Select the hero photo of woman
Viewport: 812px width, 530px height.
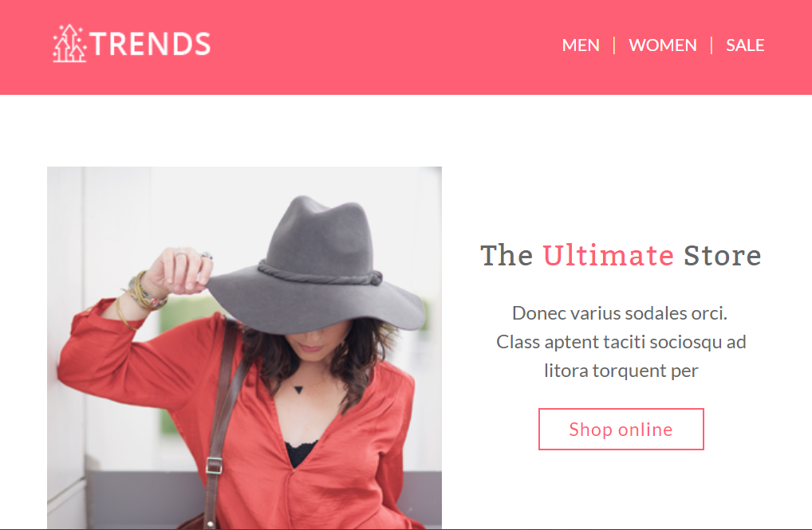coord(244,347)
